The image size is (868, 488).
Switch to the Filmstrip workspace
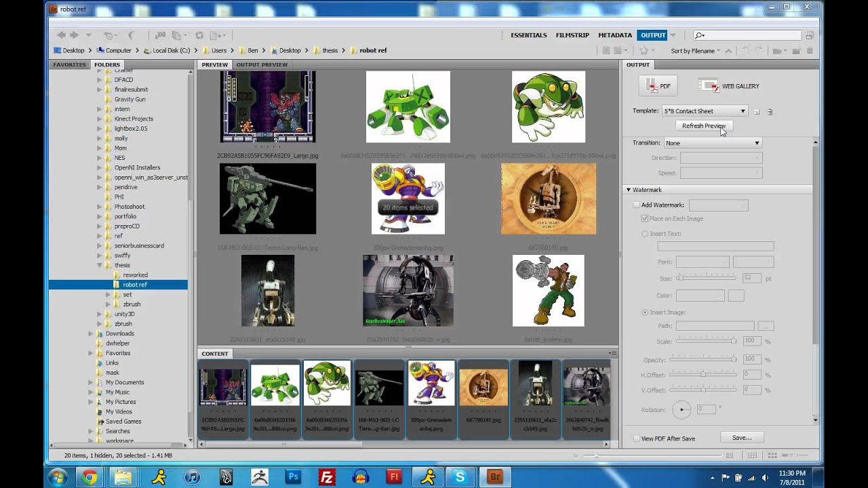(x=572, y=35)
